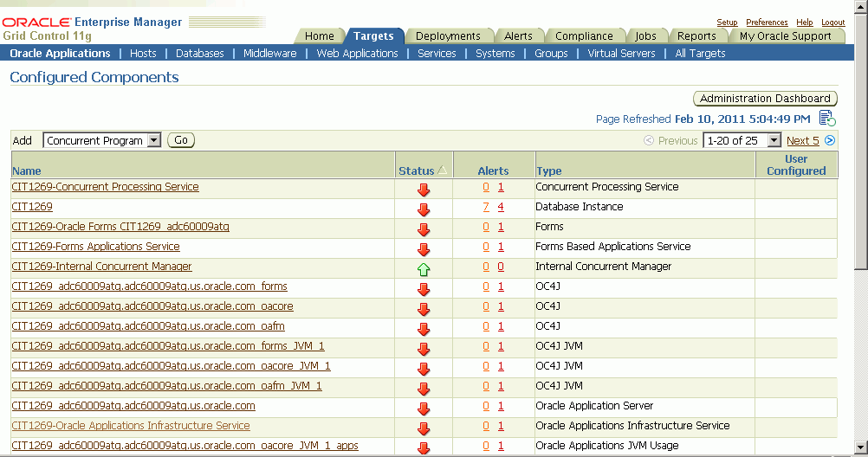Click critical alert count for Internal Concurrent Manager
Screen dimensions: 868x457
(x=501, y=267)
